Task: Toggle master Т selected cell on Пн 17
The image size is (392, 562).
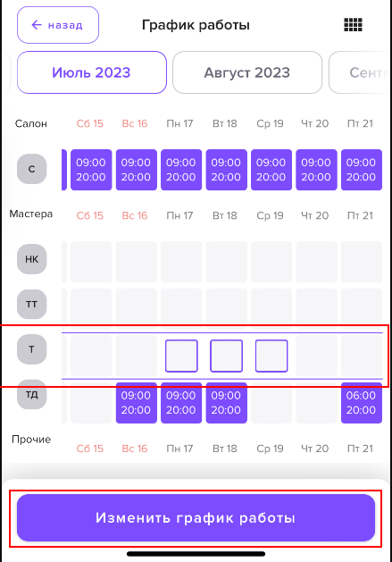Action: coord(181,356)
